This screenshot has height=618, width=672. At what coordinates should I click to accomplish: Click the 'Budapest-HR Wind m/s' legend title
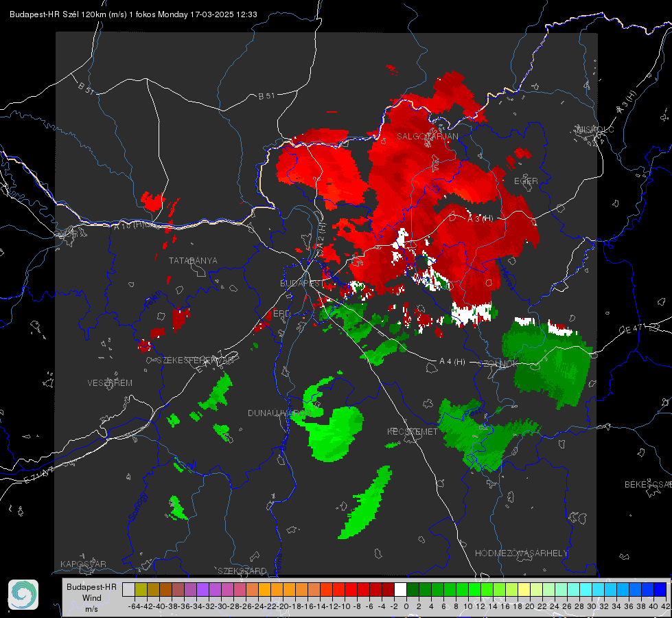click(92, 598)
